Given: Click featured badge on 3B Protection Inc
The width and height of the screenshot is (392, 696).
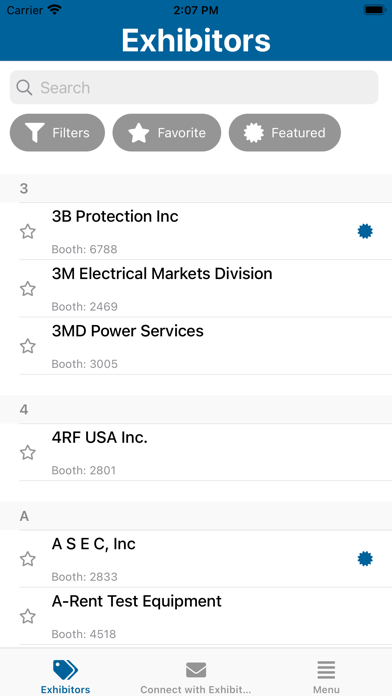Looking at the screenshot, I should [x=365, y=231].
